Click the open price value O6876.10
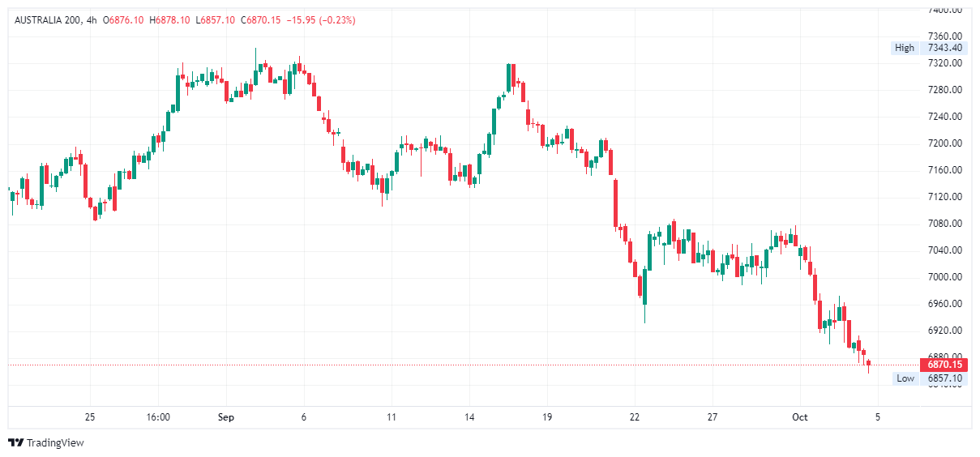 coord(124,19)
